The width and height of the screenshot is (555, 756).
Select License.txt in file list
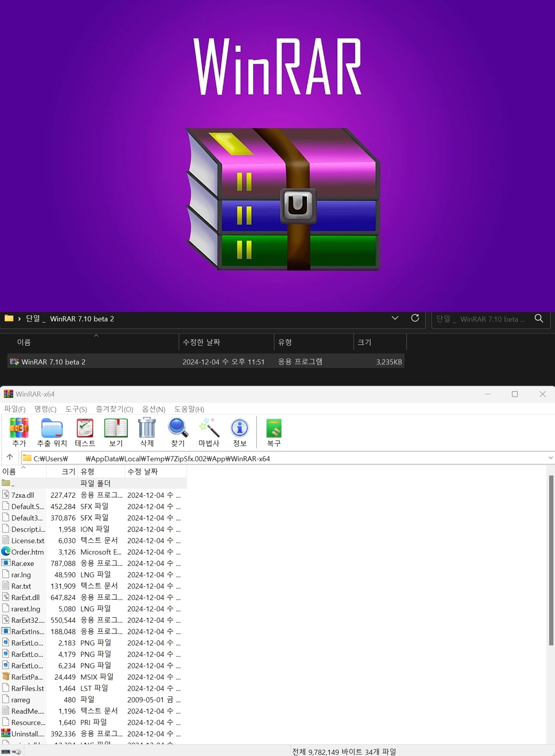click(x=93, y=540)
